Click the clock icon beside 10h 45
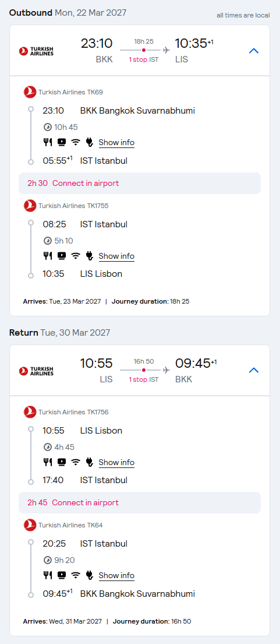The width and height of the screenshot is (280, 644). 47,127
